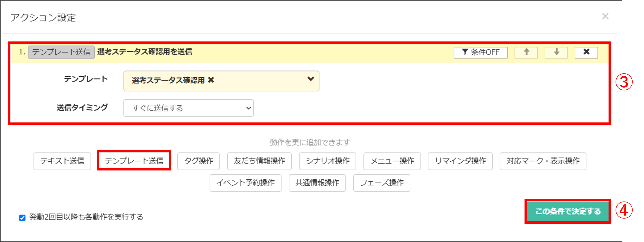Click the 送信タイミング field label
This screenshot has width=644, height=242.
pos(82,108)
